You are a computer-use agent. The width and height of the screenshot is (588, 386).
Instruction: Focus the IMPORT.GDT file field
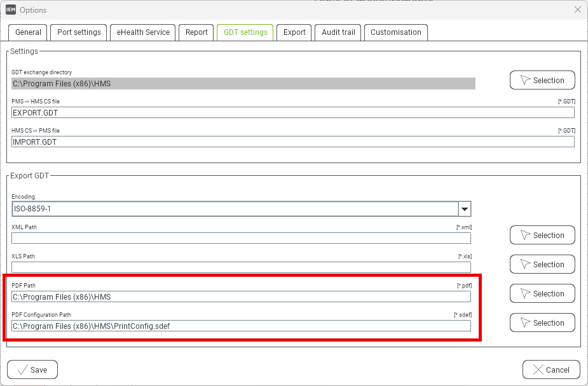coord(292,142)
